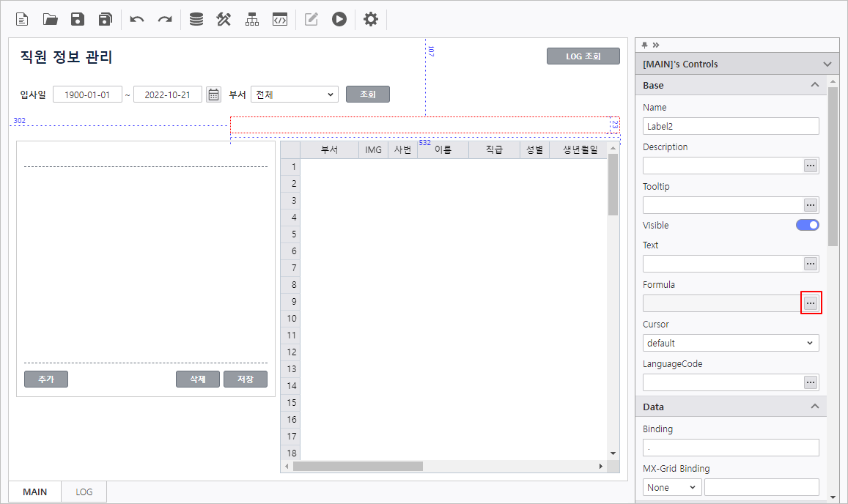Switch to the LOG tab
Viewport: 848px width, 504px height.
tap(84, 492)
